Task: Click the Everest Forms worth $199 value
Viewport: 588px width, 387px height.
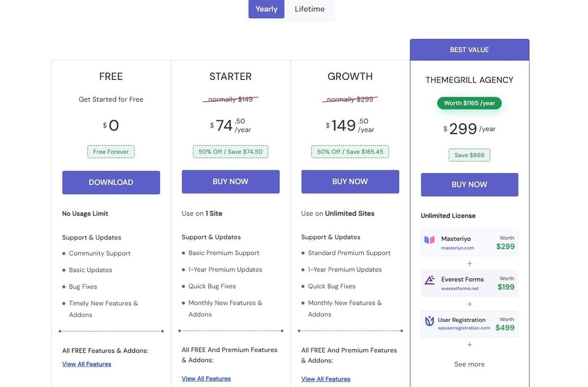Action: (506, 287)
